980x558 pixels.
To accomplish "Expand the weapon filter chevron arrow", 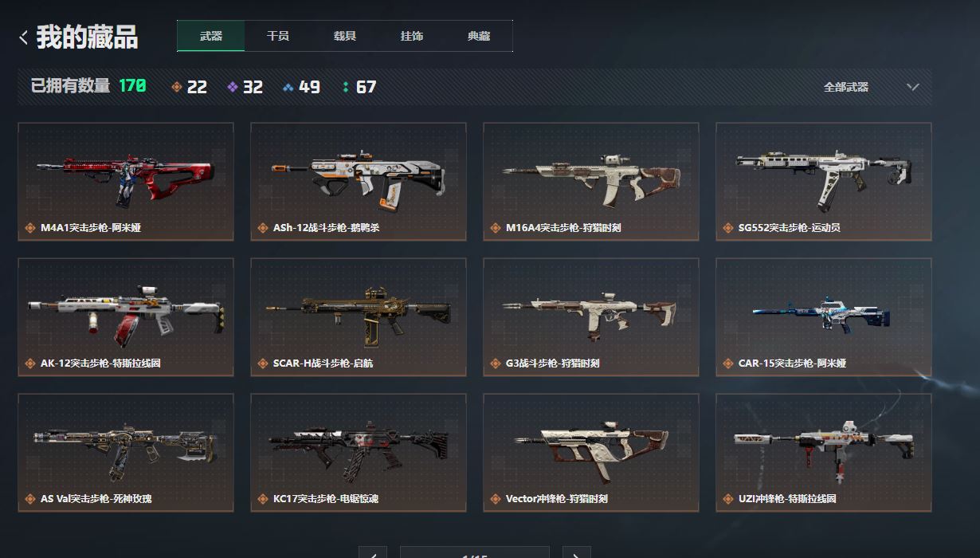I will (x=913, y=87).
